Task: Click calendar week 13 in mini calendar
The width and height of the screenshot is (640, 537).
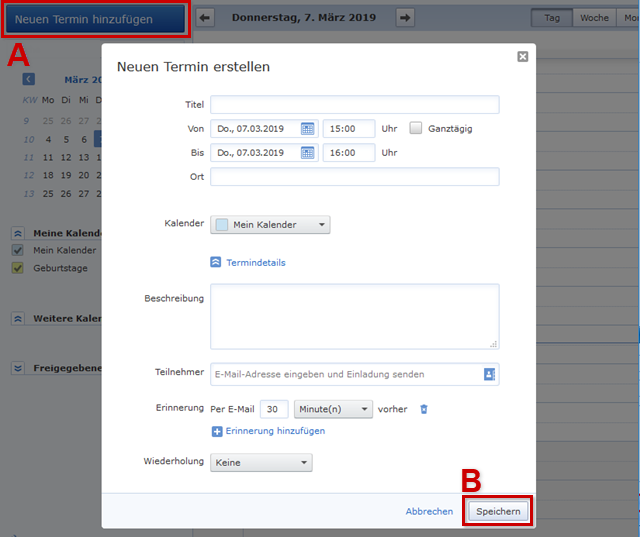Action: point(29,194)
